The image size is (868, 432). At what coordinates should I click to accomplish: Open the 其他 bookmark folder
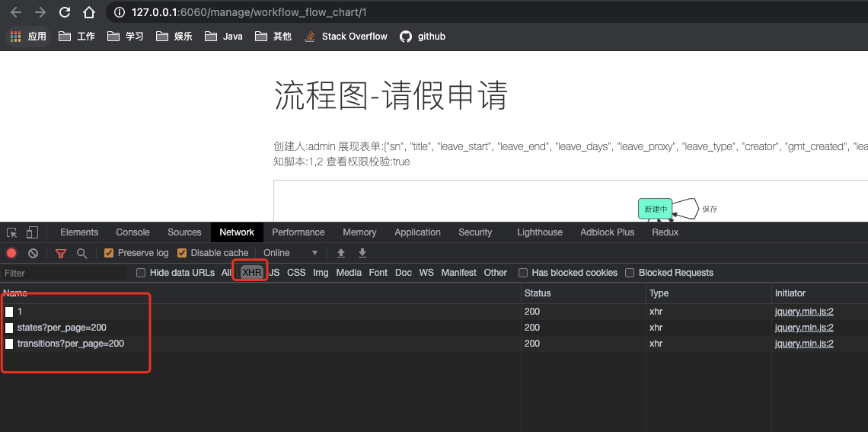[273, 37]
